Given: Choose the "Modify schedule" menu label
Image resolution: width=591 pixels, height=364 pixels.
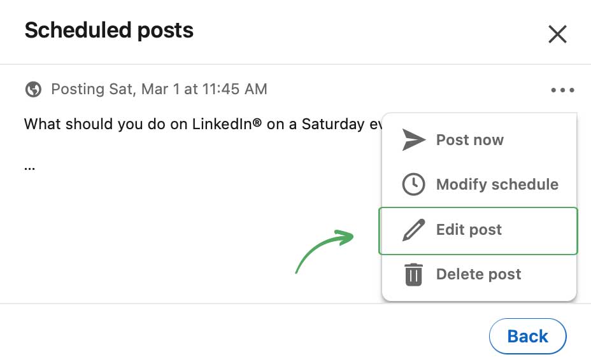Looking at the screenshot, I should pos(497,185).
